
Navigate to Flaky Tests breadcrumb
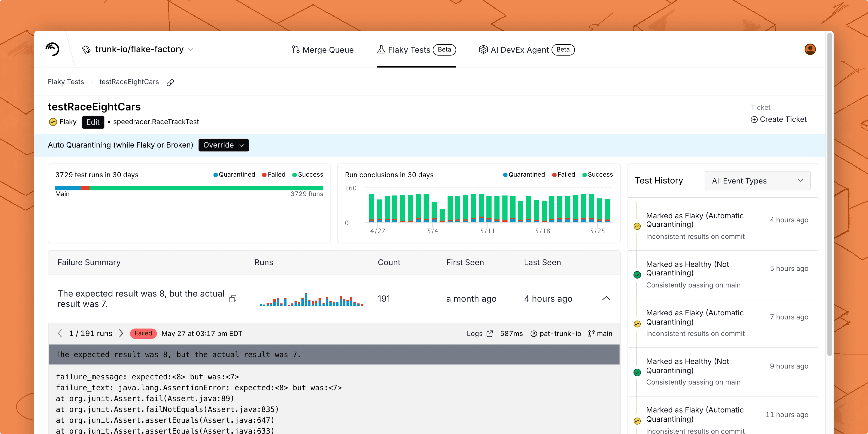[x=66, y=82]
